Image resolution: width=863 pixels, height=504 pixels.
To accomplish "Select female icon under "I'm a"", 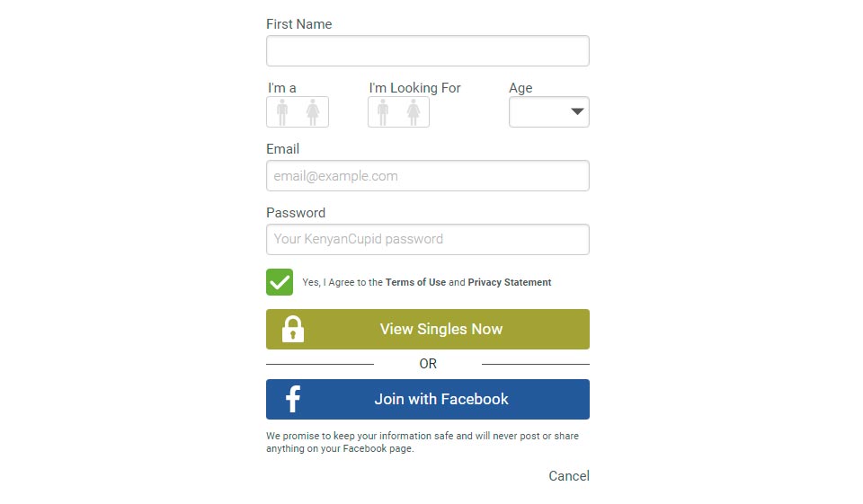I will point(313,112).
